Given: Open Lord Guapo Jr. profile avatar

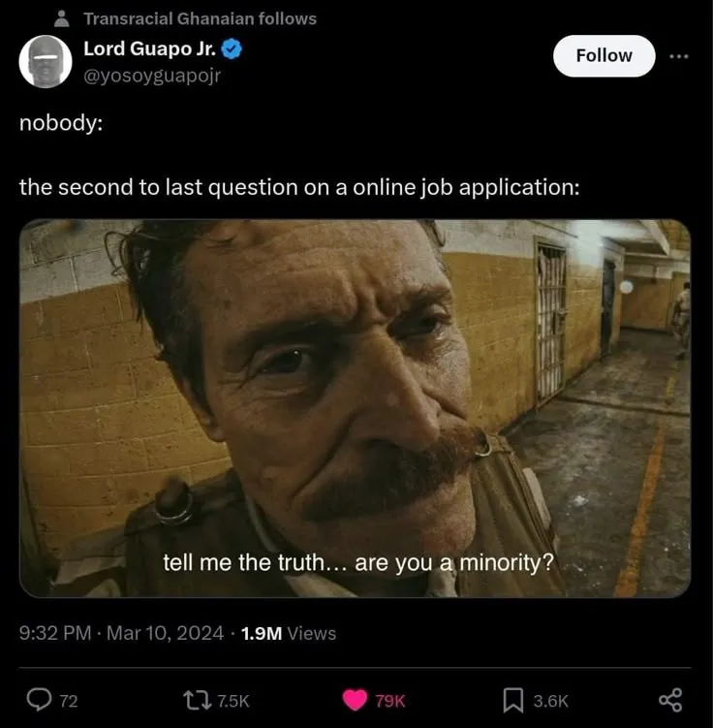Looking at the screenshot, I should pos(46,61).
